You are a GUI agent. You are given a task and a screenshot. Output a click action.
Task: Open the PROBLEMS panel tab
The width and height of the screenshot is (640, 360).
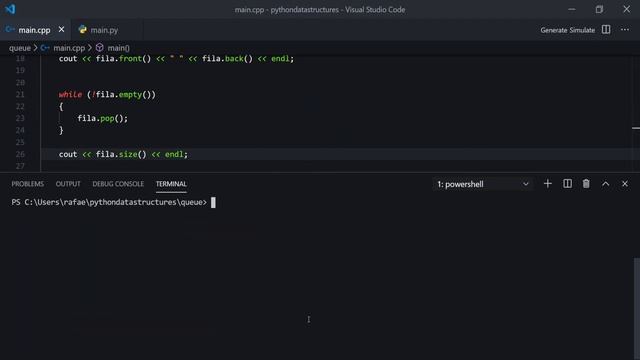(27, 184)
